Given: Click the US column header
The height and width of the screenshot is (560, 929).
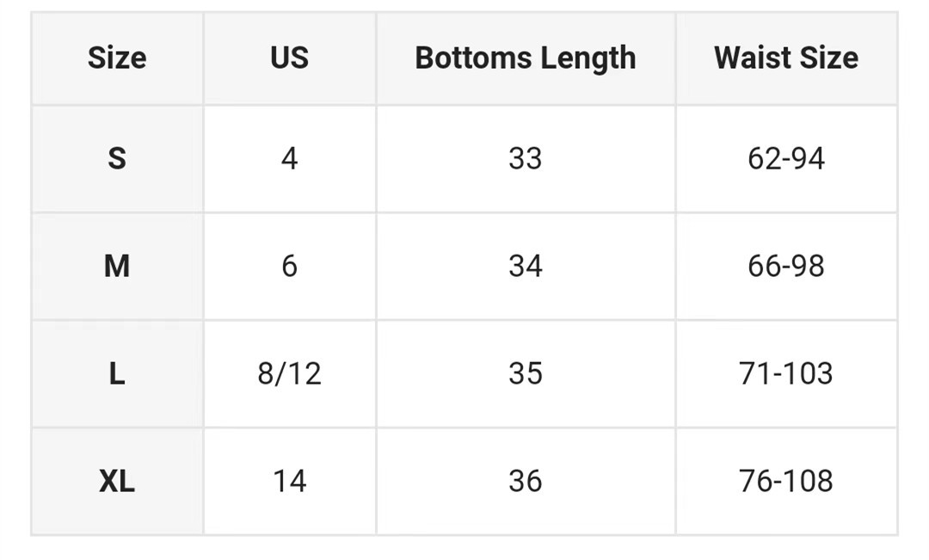Looking at the screenshot, I should (x=290, y=58).
